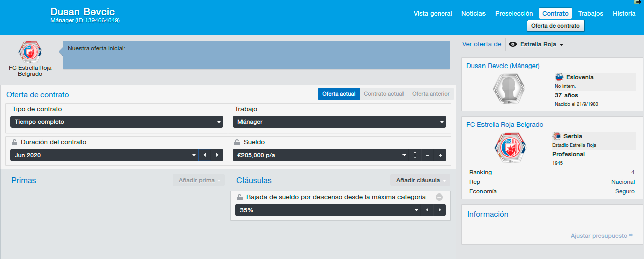Toggle the lock next to Sueldo
Image resolution: width=644 pixels, height=259 pixels.
click(237, 142)
